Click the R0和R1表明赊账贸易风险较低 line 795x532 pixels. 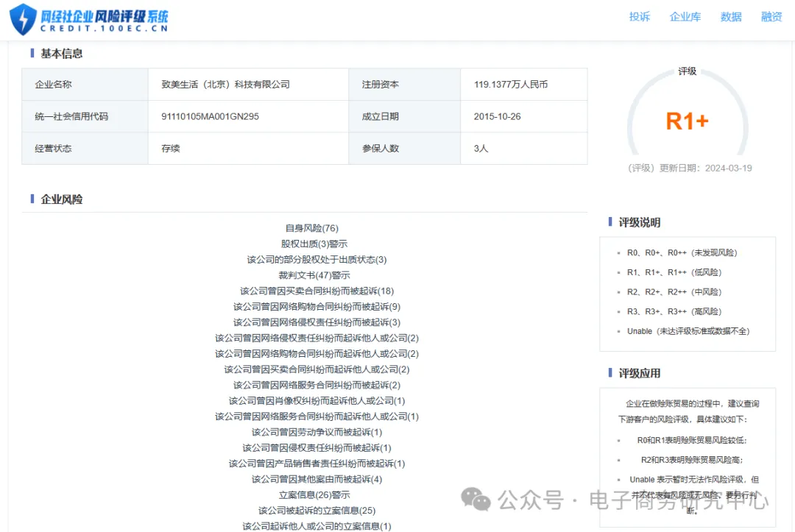coord(692,441)
